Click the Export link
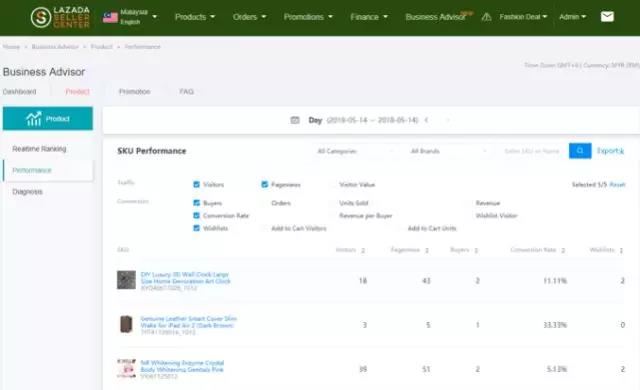The width and height of the screenshot is (640, 390). coord(610,151)
